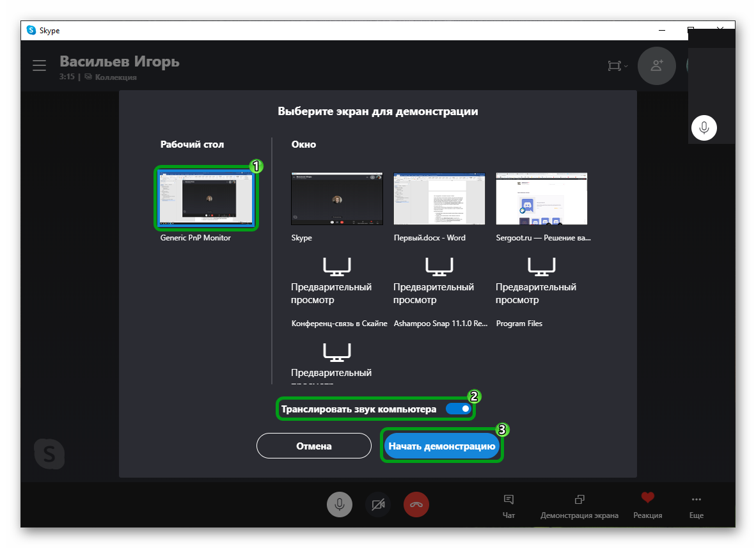This screenshot has height=548, width=756.
Task: Select the Конференц-связь в Скайпе window preview
Action: 336,281
